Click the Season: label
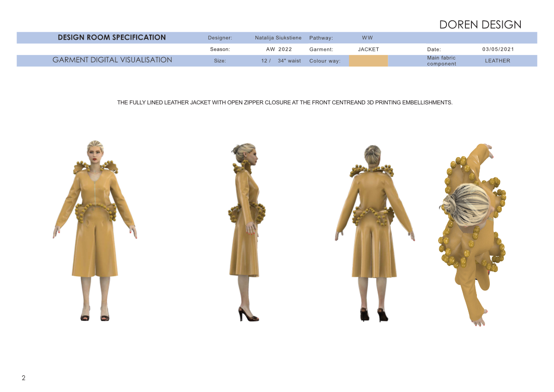554x392 pixels. point(220,49)
